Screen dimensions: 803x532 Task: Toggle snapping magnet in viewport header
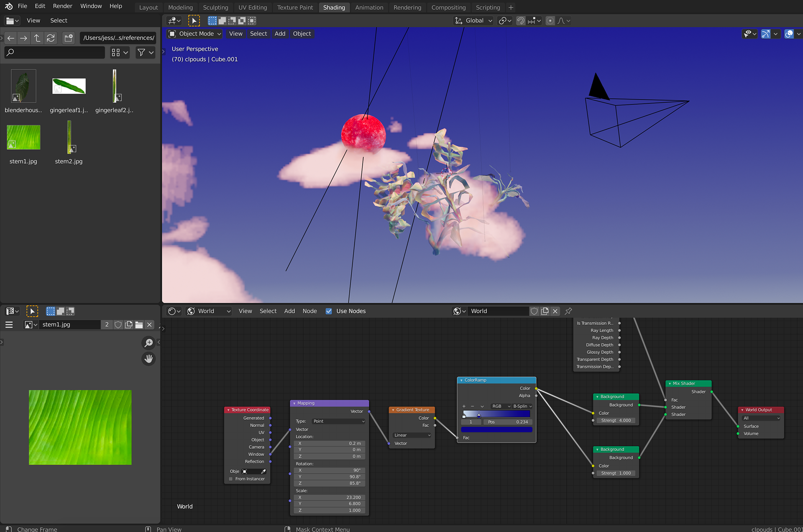point(521,20)
